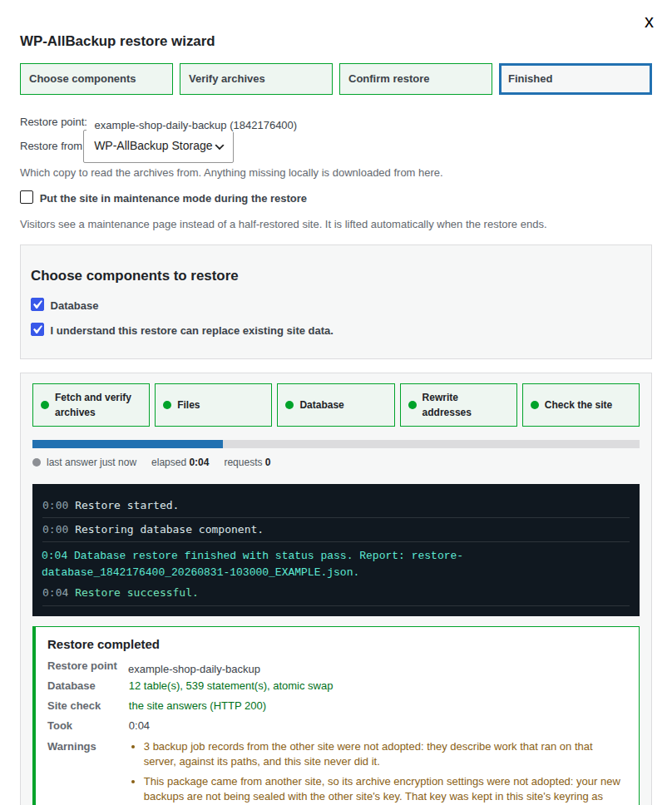Click the requests 0 counter
Viewport: 672px width, 805px height.
[x=248, y=462]
